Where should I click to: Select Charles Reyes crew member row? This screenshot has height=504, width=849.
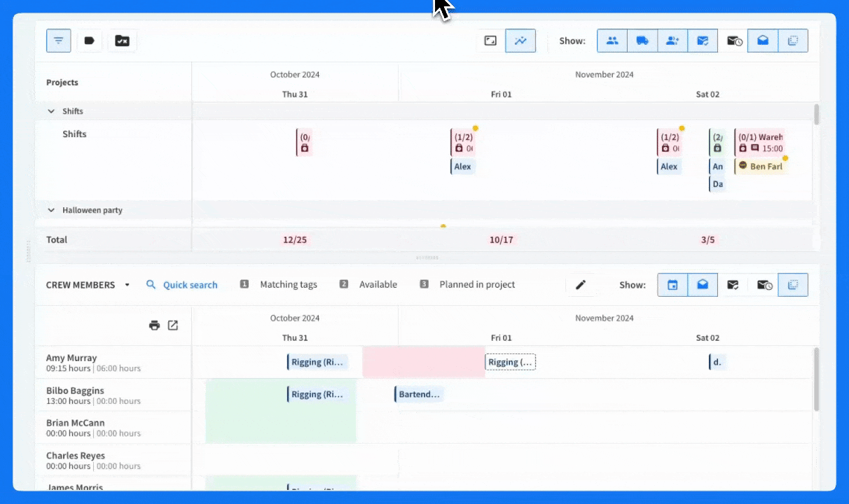[x=113, y=461]
